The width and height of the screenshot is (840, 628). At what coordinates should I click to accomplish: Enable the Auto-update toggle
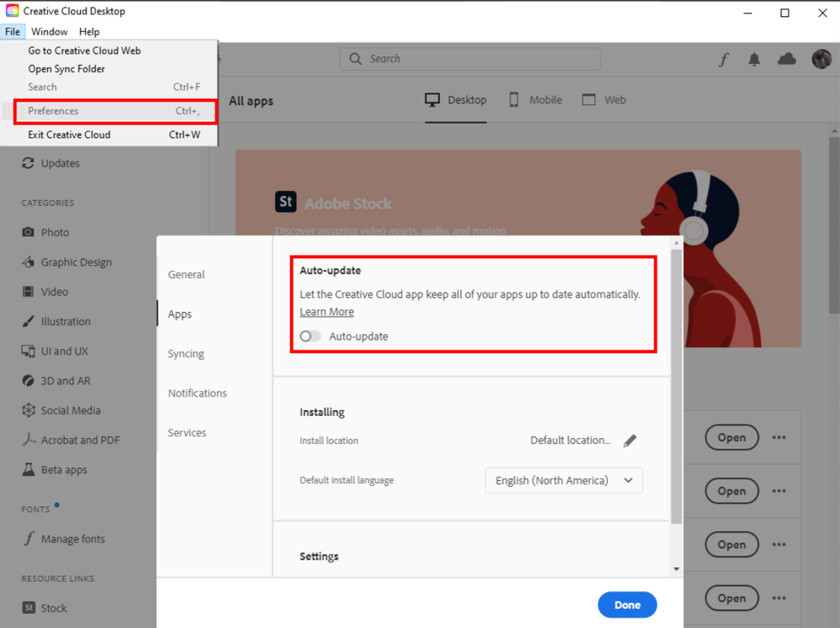click(310, 336)
